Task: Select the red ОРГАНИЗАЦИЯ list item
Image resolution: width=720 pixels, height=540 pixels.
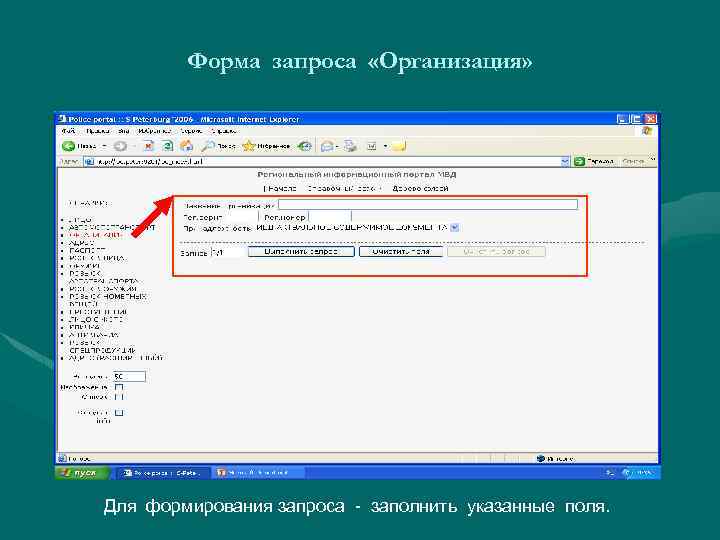Action: point(96,235)
